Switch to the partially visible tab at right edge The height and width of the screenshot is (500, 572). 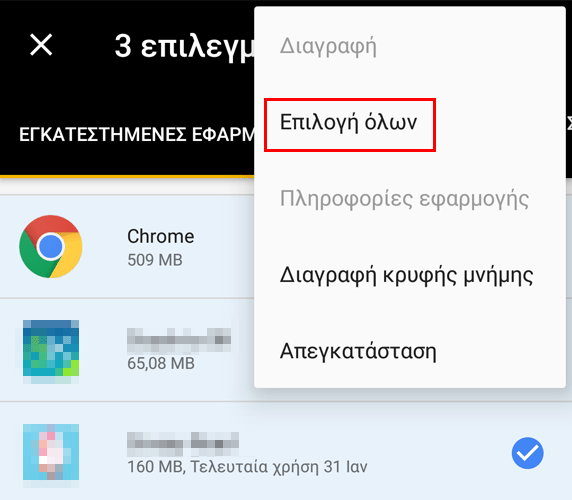(569, 124)
